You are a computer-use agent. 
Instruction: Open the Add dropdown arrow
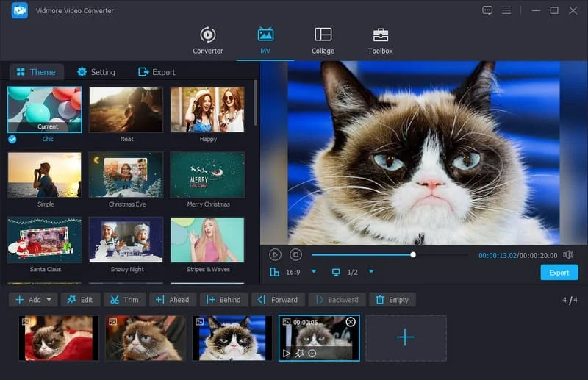pyautogui.click(x=50, y=300)
